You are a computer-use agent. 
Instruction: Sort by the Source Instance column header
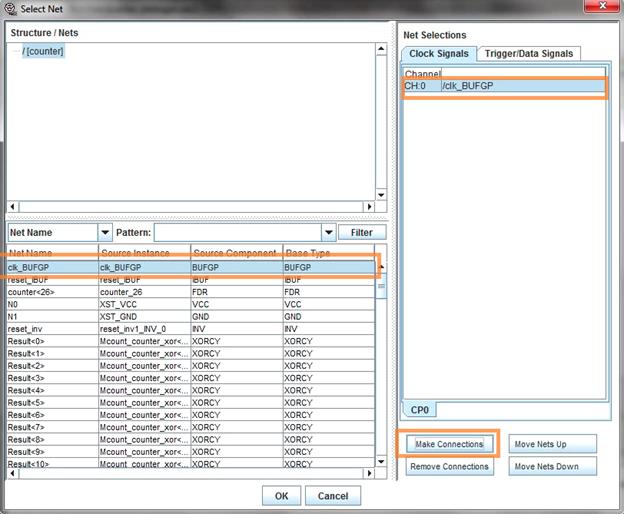(144, 253)
